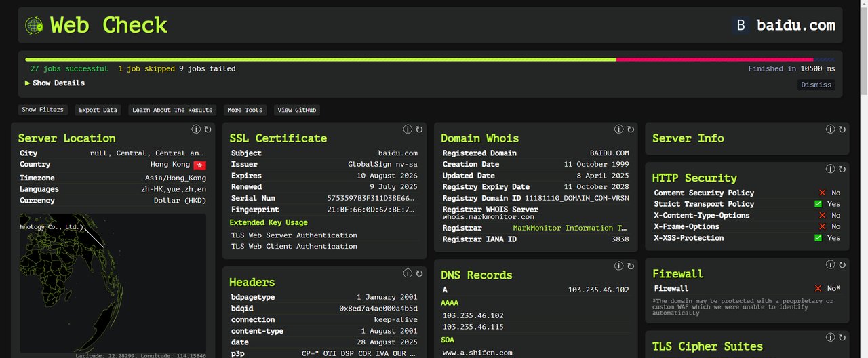Select the Serial Num value
868x358 pixels.
click(372, 198)
